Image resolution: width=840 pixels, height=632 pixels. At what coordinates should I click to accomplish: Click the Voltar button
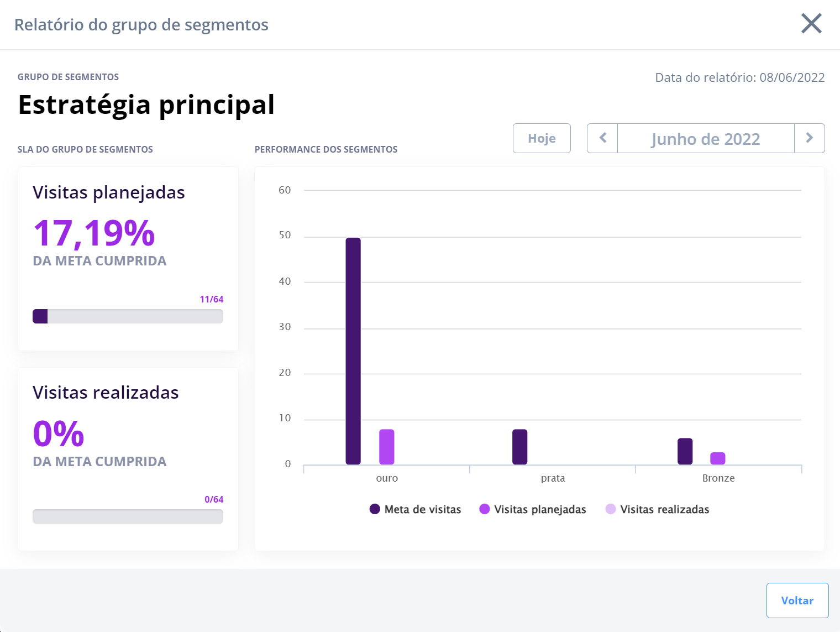click(797, 600)
